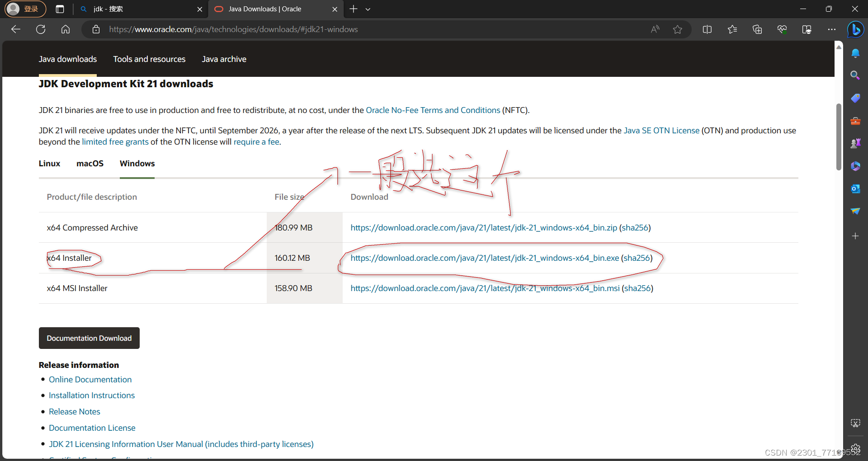Open the profile login avatar
This screenshot has height=461, width=868.
(25, 9)
